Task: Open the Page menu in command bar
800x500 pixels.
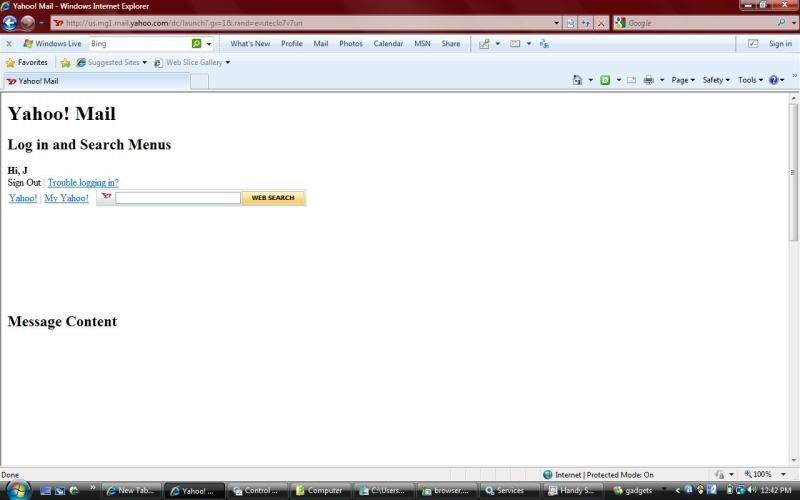Action: [683, 80]
